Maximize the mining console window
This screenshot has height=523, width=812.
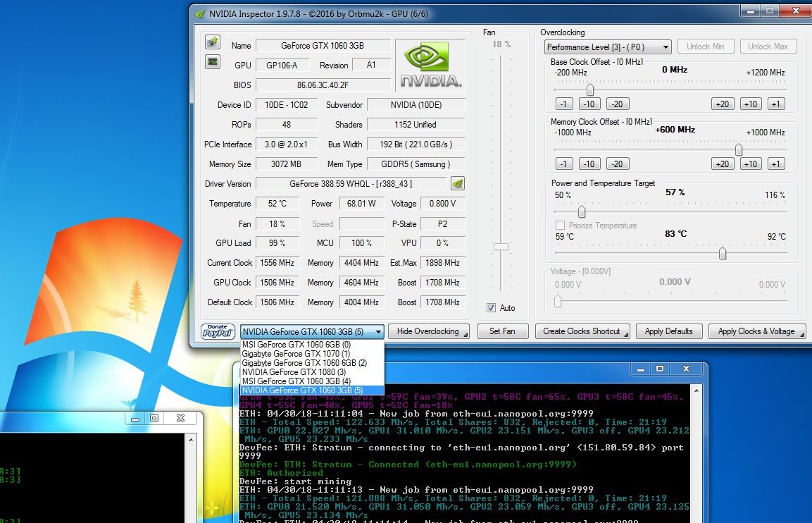coord(660,369)
